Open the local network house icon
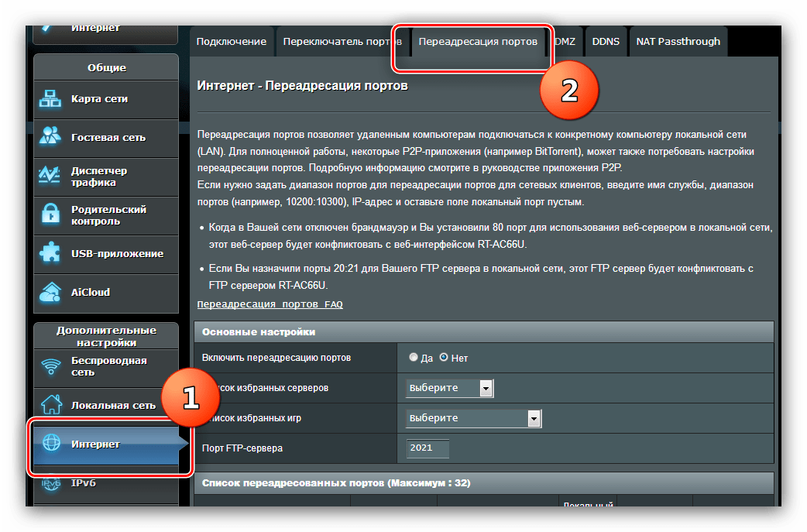807x532 pixels. tap(51, 404)
